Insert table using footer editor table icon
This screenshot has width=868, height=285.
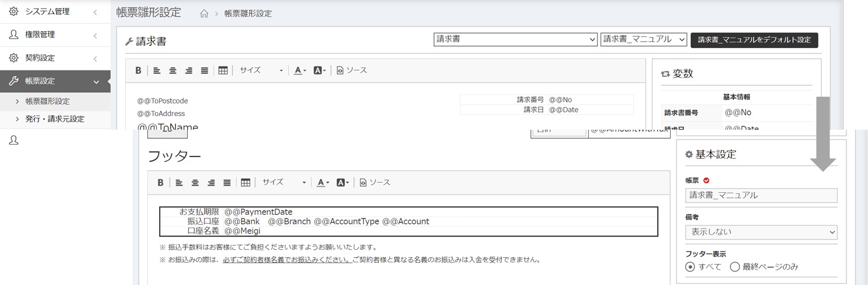coord(246,183)
